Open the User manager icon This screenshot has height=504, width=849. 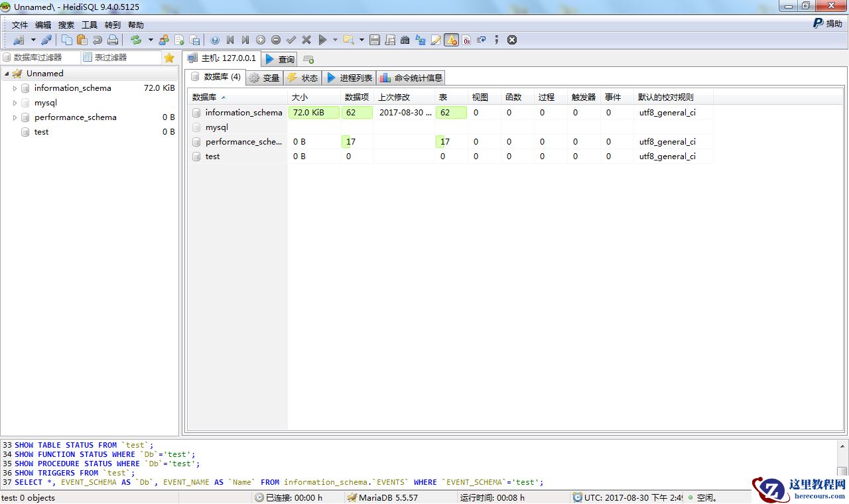tap(163, 40)
